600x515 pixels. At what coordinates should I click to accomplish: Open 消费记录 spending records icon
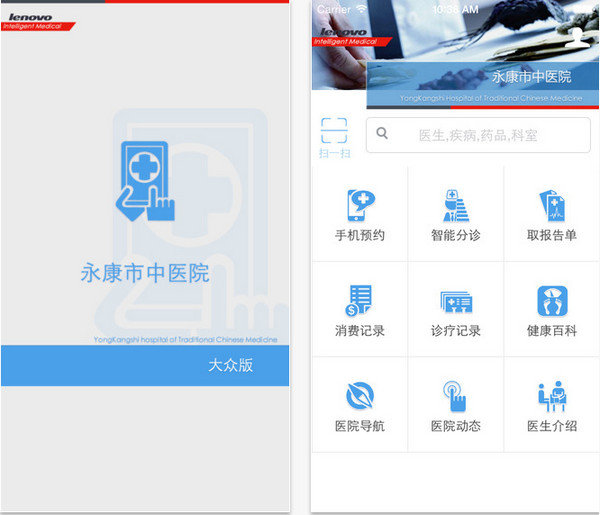(x=359, y=300)
